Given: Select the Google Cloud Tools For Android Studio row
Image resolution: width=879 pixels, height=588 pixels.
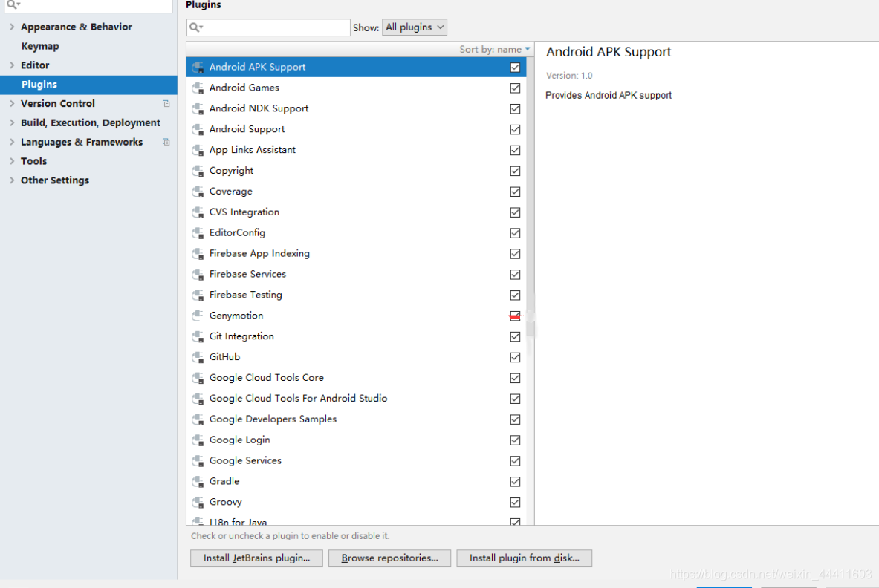Looking at the screenshot, I should (x=356, y=399).
